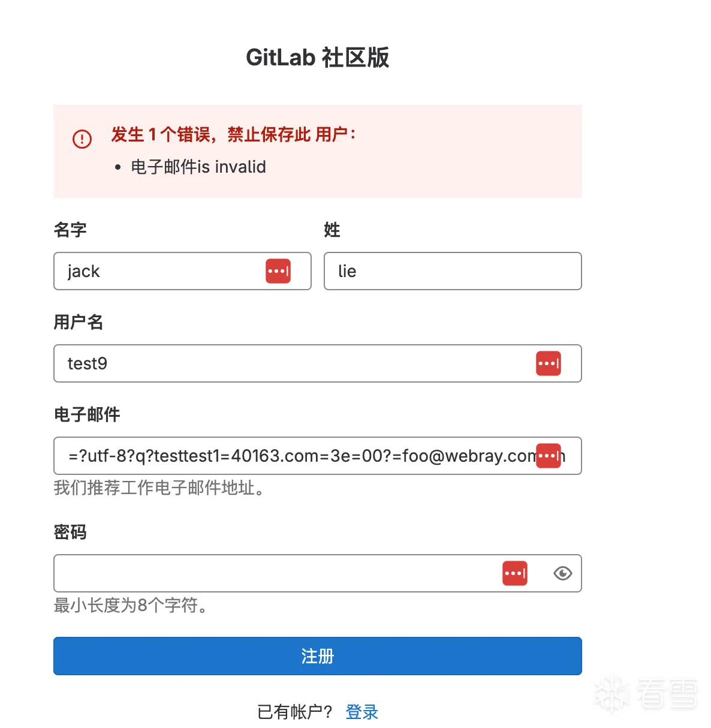The image size is (711, 728).
Task: Click the red error alert icon
Action: (x=82, y=139)
